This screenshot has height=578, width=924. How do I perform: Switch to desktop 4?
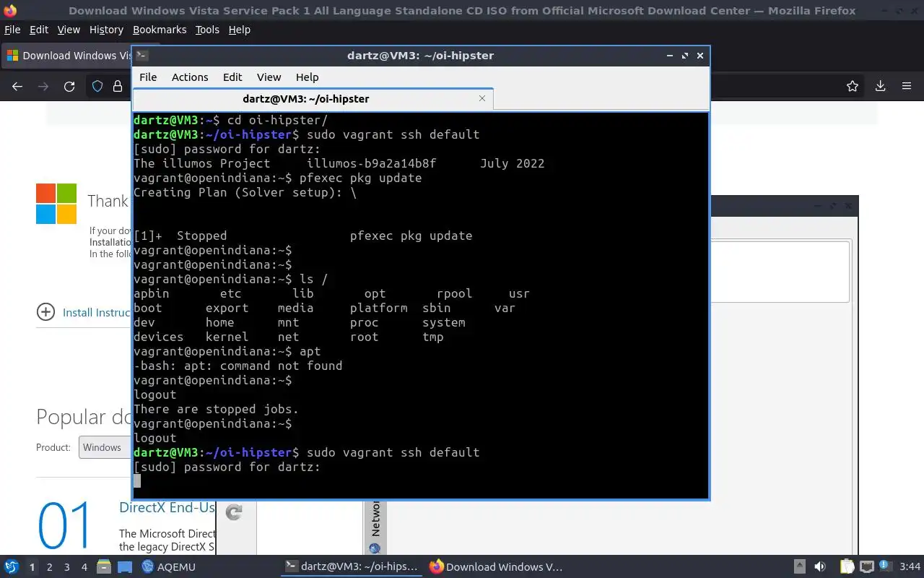point(84,567)
